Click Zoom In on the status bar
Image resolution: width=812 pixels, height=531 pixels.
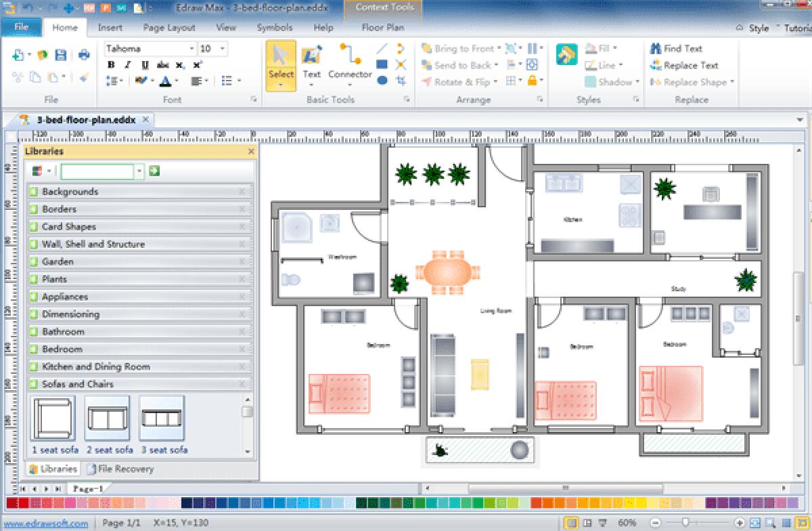point(739,522)
